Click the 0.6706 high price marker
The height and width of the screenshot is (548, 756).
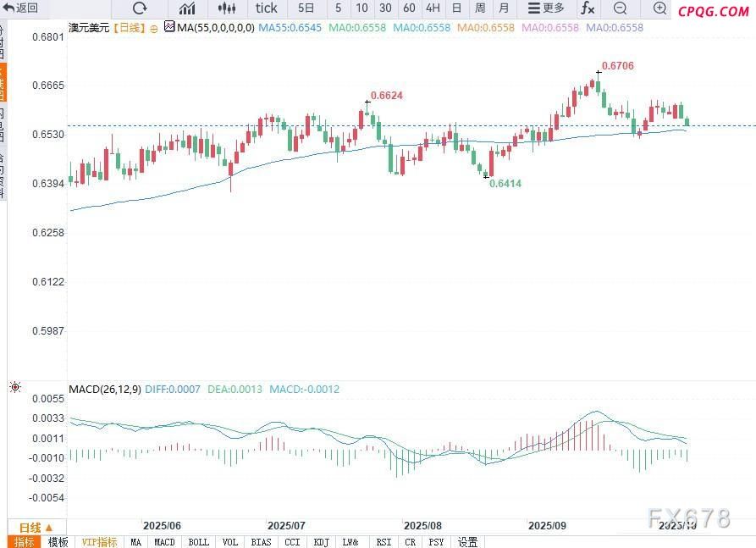tap(617, 66)
